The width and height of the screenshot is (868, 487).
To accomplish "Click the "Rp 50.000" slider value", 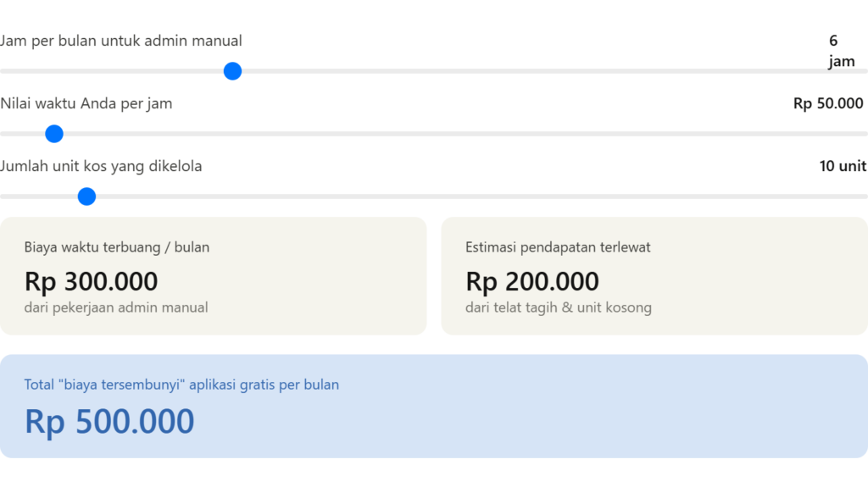I will pos(827,103).
